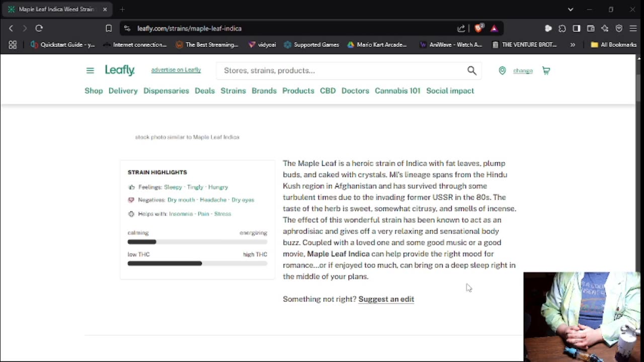644x362 pixels.
Task: Toggle the browser sidebar panel icon
Action: [577, 28]
